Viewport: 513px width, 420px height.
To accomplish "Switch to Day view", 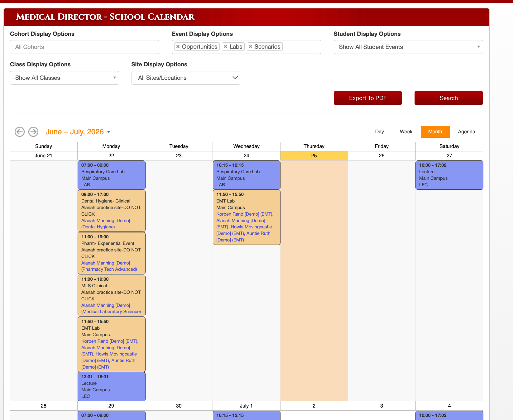I will (380, 132).
